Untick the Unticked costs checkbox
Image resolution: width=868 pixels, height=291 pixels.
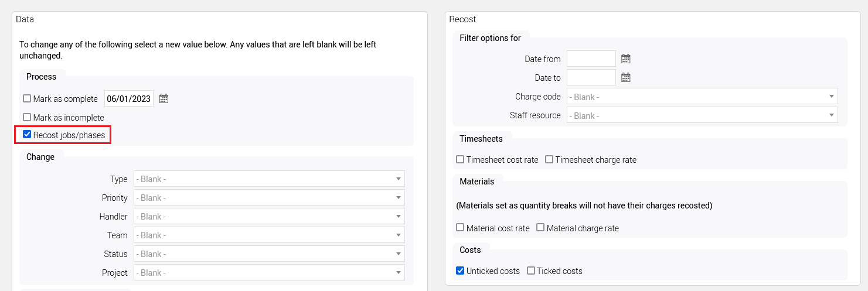pyautogui.click(x=460, y=271)
